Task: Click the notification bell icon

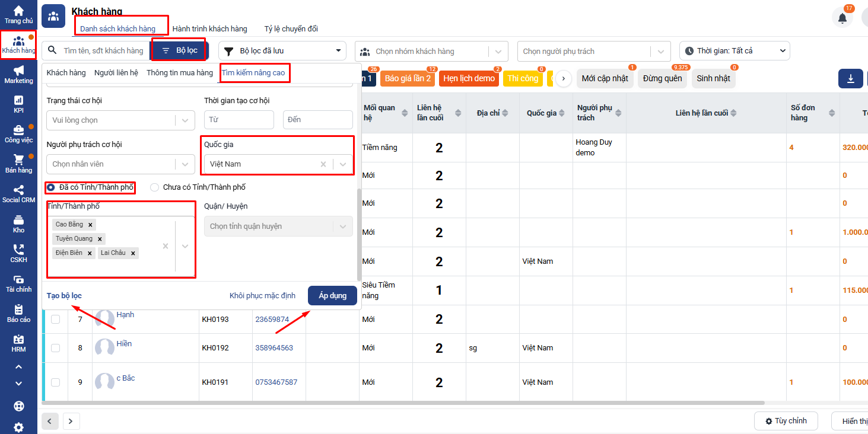Action: point(842,18)
